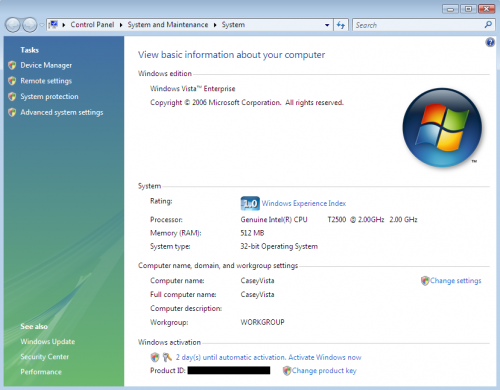500x390 pixels.
Task: Open Security Center under See also
Action: pos(45,357)
